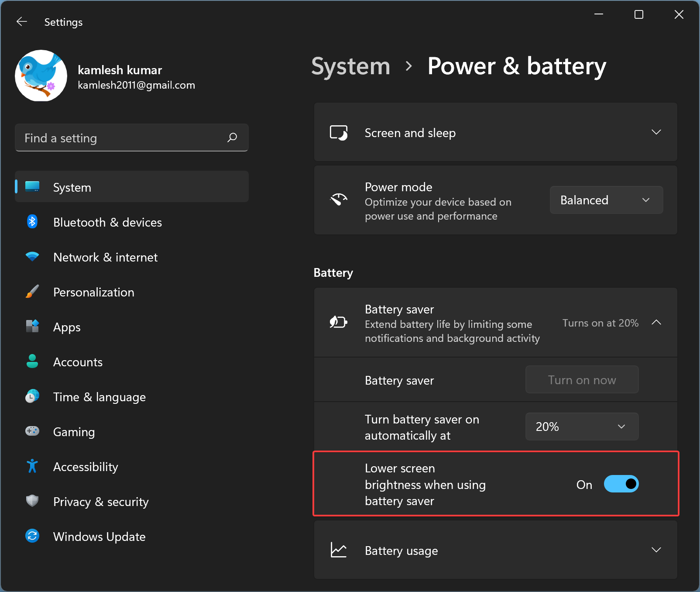Click the Accounts person icon
The height and width of the screenshot is (592, 700).
[x=32, y=361]
